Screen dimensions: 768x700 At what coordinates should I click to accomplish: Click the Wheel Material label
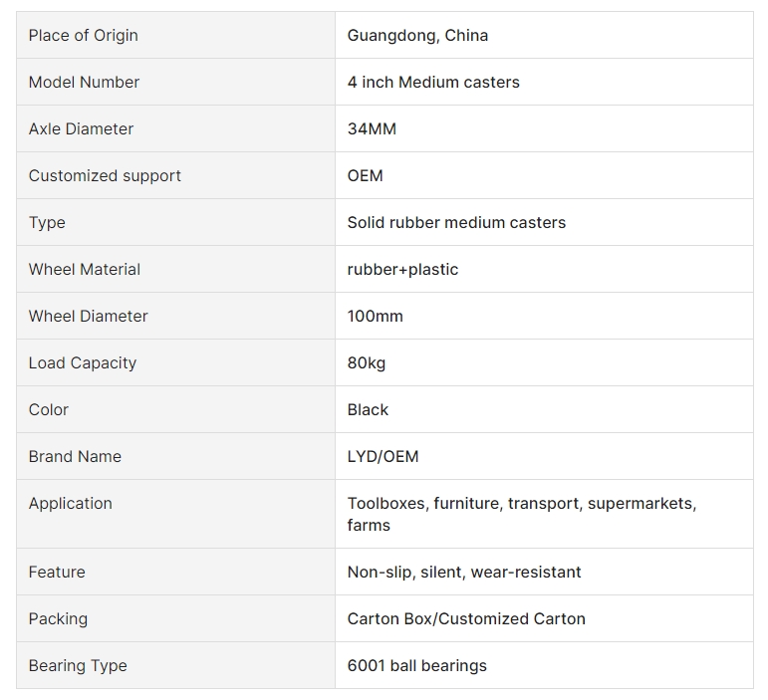85,269
